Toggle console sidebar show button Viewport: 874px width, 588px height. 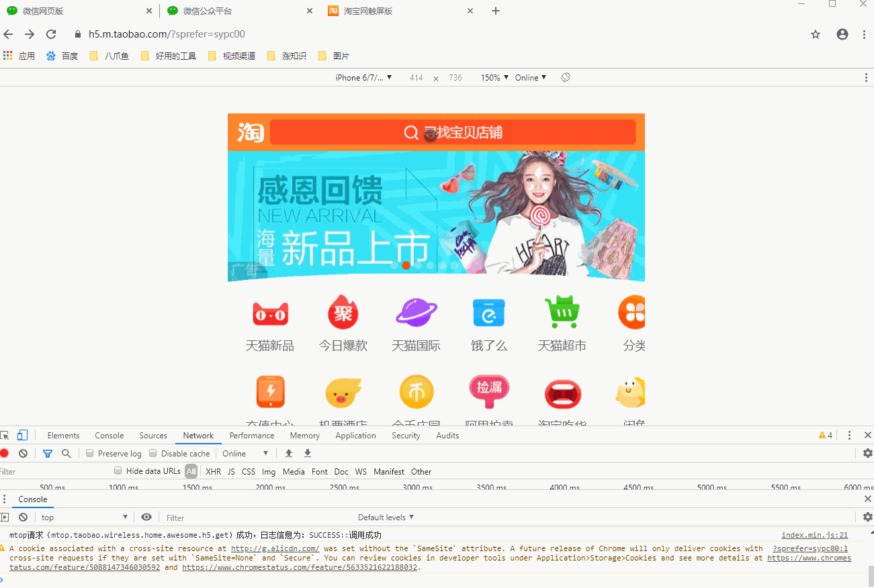coord(4,517)
